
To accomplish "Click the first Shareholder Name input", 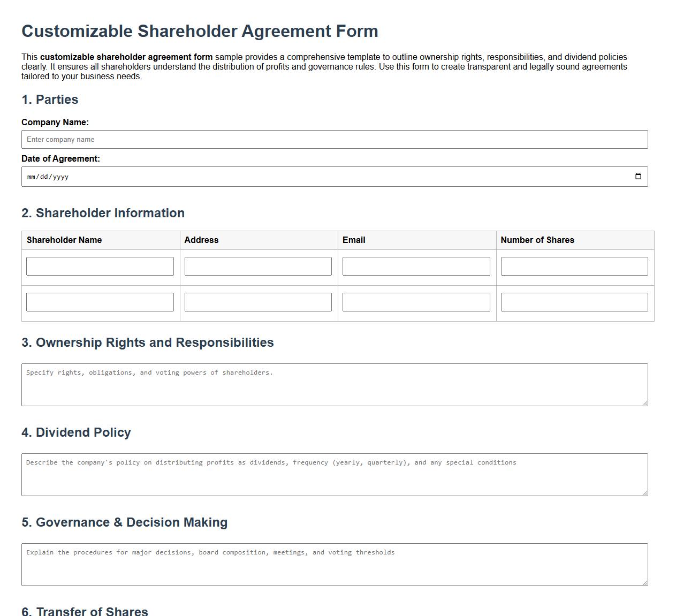I will click(x=100, y=266).
